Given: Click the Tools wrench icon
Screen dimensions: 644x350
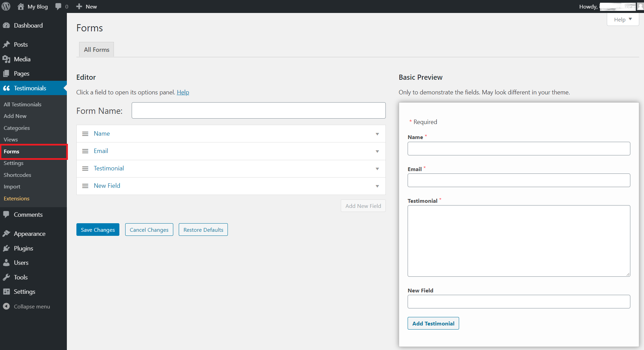Looking at the screenshot, I should pos(7,277).
